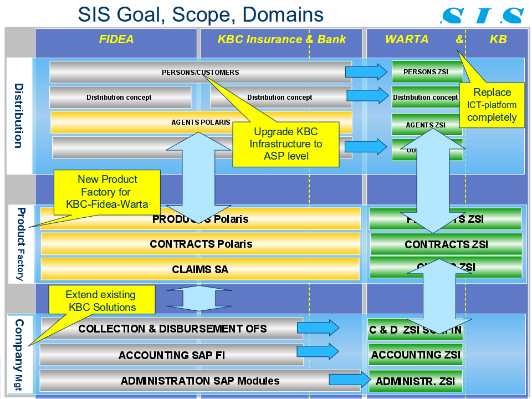
Task: Click the vertical double arrow above PRODUCTS Polaris
Action: click(x=198, y=178)
